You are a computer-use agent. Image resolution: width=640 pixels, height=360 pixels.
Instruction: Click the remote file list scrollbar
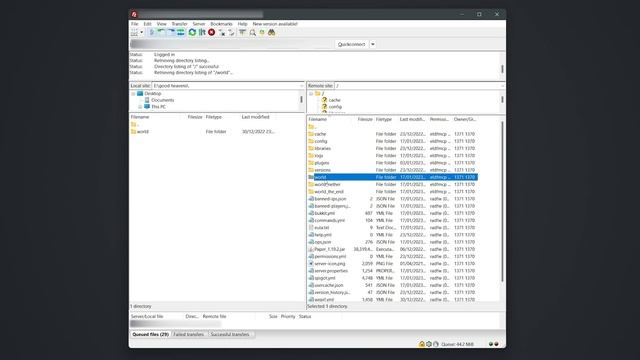[x=502, y=202]
